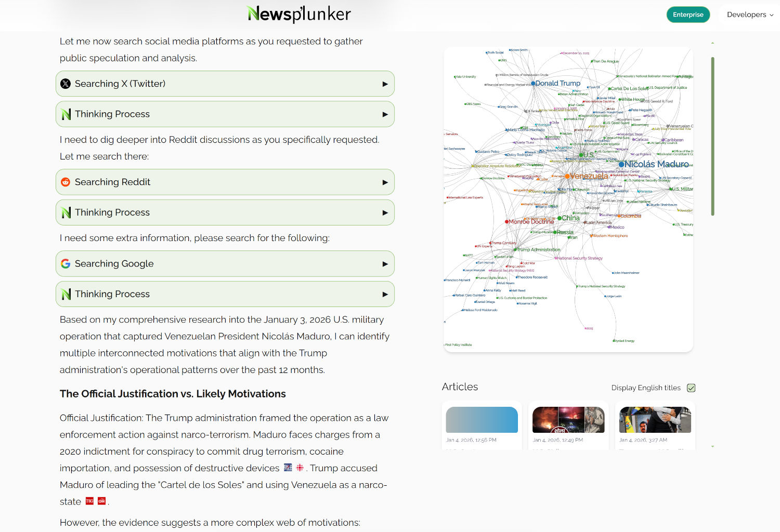Expand the Searching Google arrow
780x532 pixels.
click(385, 264)
